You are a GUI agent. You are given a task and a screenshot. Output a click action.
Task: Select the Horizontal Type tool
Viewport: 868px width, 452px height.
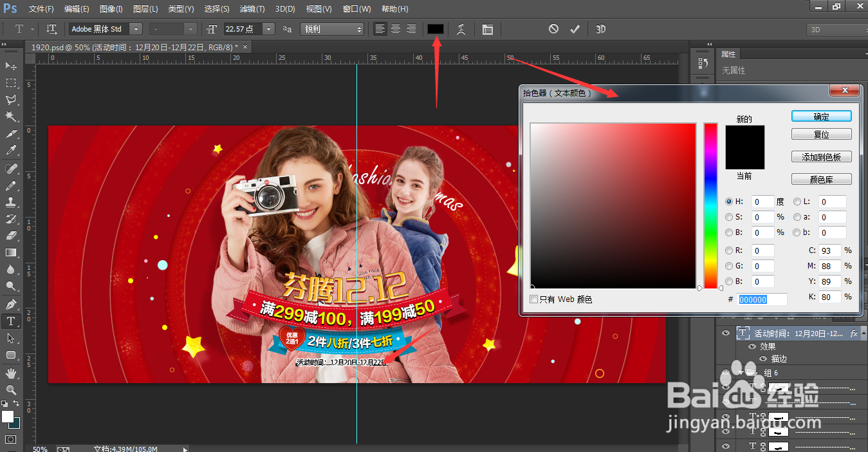[x=11, y=321]
